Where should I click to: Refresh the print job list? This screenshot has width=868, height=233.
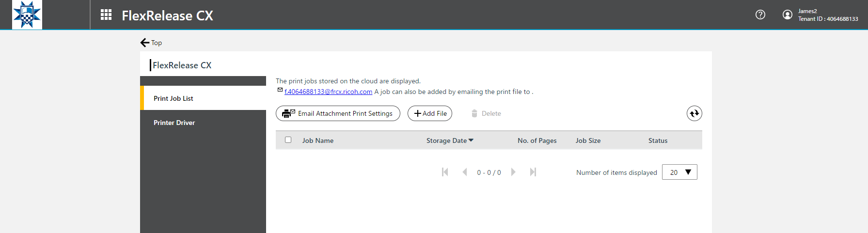tap(694, 113)
